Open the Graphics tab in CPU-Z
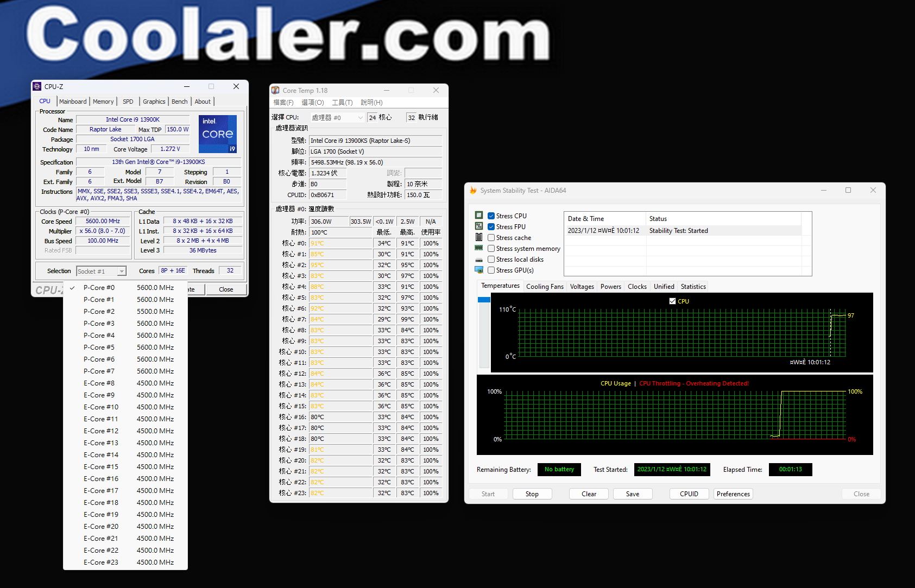This screenshot has width=915, height=588. (x=154, y=102)
